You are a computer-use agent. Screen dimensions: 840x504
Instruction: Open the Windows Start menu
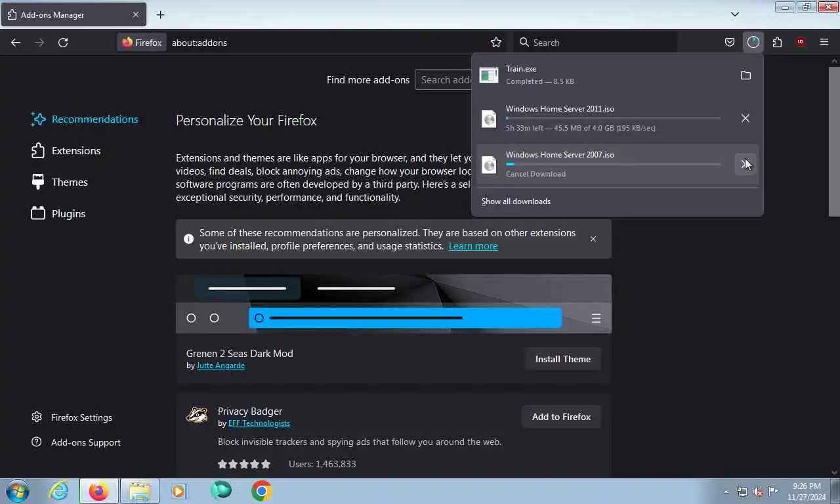click(x=17, y=491)
